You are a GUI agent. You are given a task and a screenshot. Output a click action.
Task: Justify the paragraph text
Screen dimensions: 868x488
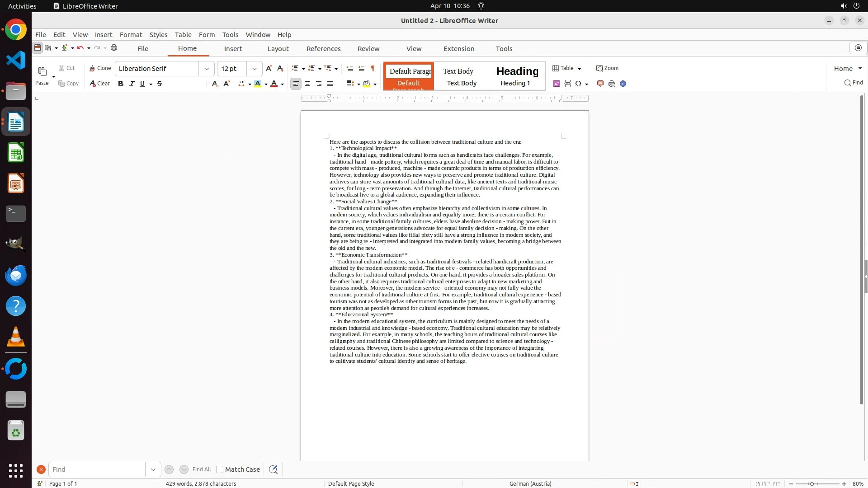point(330,84)
